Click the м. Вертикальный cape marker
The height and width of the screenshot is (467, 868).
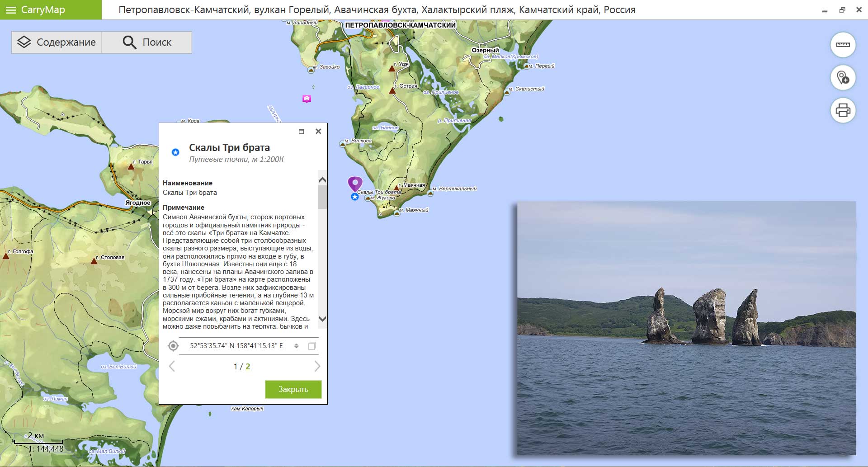click(430, 193)
